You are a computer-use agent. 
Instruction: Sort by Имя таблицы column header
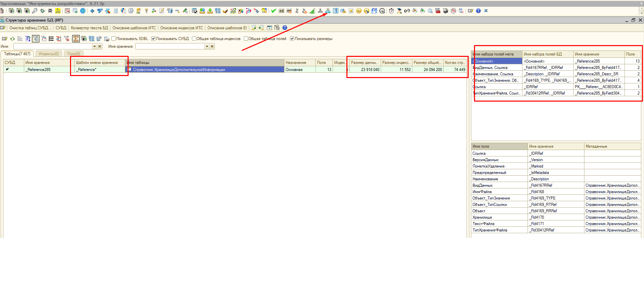205,63
